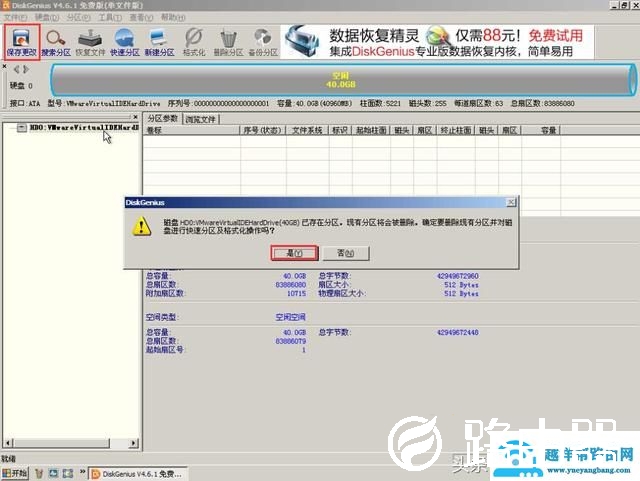This screenshot has width=640, height=481.
Task: Collapse the HD0 VMwareVirtualIDEHardDrive tree node
Action: (22, 128)
